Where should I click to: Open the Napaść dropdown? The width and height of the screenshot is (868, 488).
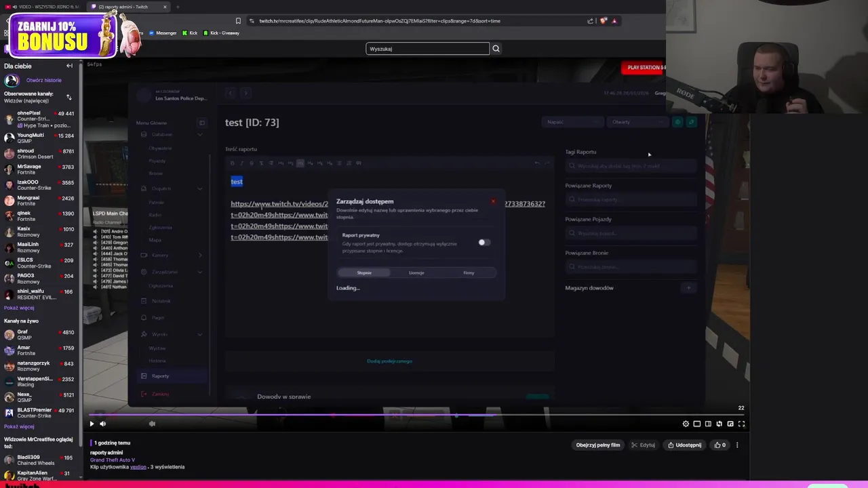pos(572,122)
